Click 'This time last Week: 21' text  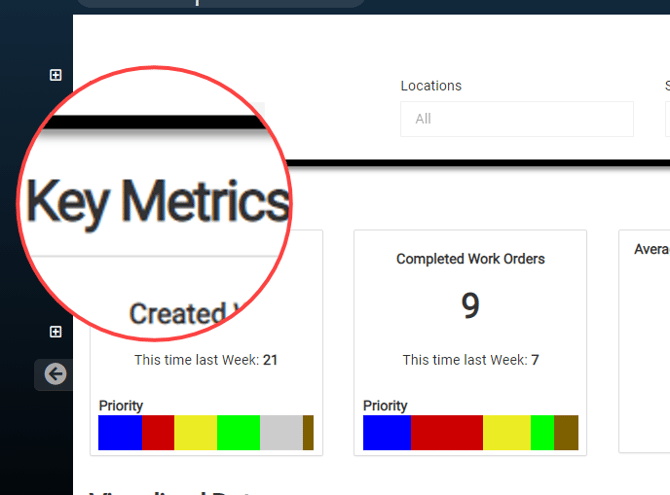click(206, 360)
